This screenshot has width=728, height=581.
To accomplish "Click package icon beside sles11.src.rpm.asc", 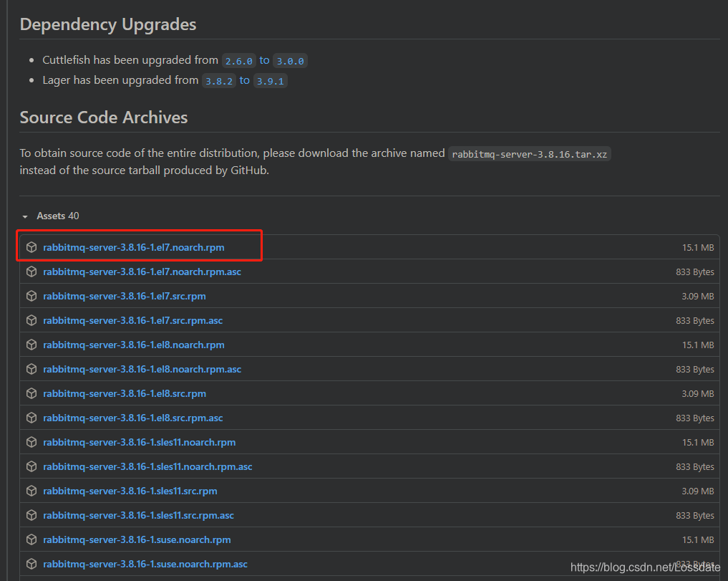I will pyautogui.click(x=31, y=515).
